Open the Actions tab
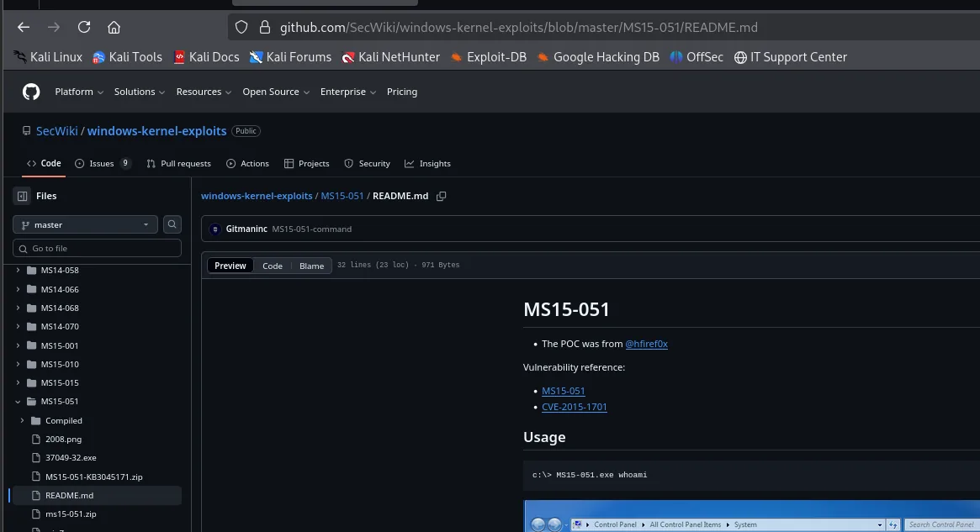 click(x=247, y=164)
